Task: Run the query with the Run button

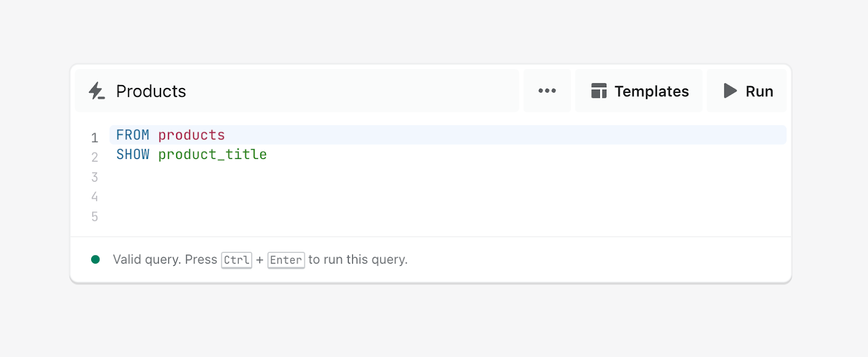Action: pos(747,91)
